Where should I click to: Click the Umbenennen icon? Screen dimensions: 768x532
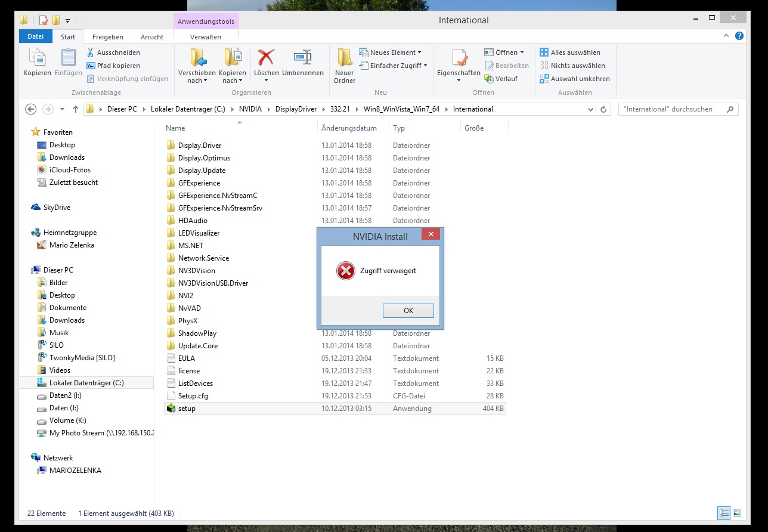(303, 63)
